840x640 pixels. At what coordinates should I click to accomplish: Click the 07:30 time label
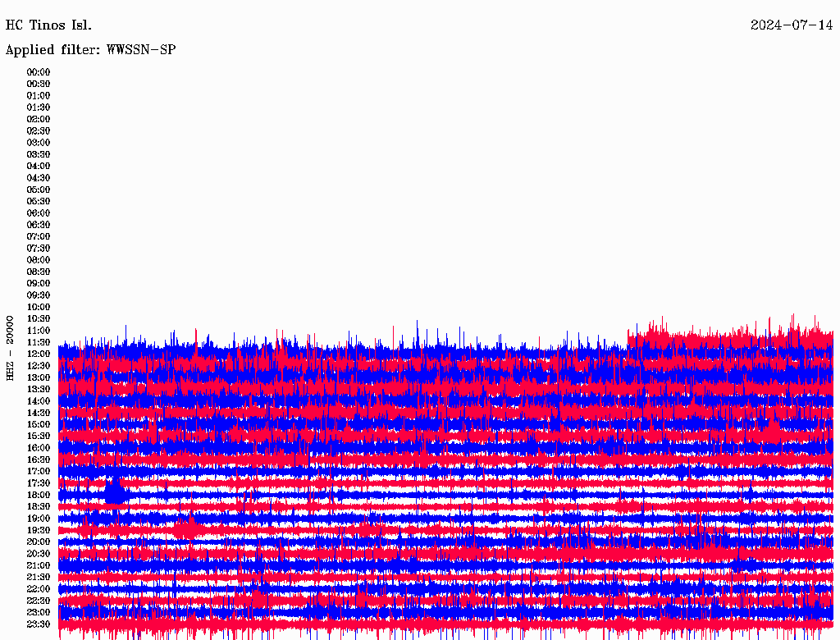point(39,248)
